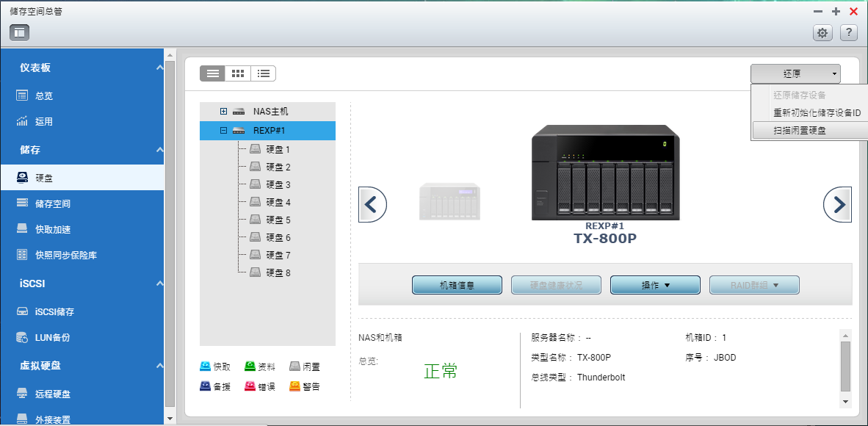
Task: Collapse the iSCSI sidebar section
Action: pyautogui.click(x=159, y=284)
